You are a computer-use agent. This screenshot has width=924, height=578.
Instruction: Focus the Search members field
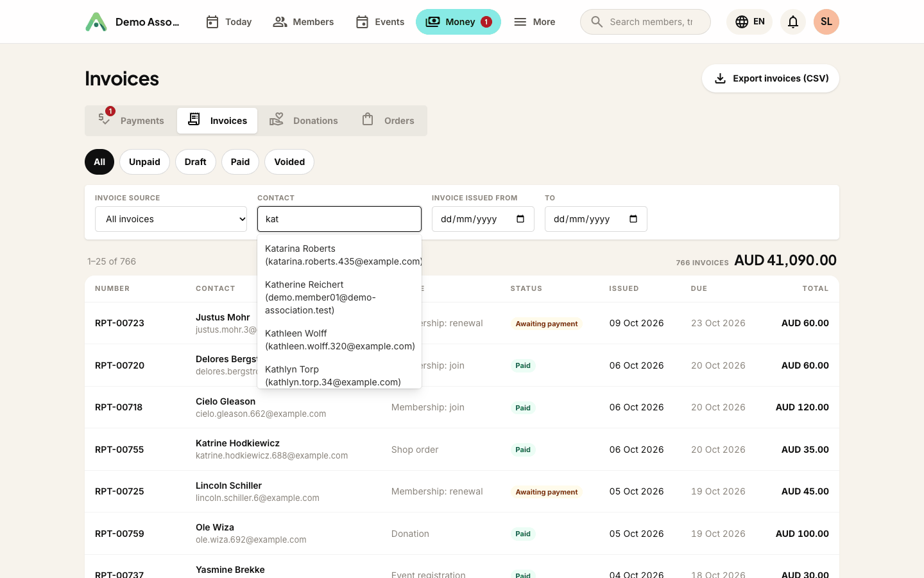pyautogui.click(x=646, y=22)
